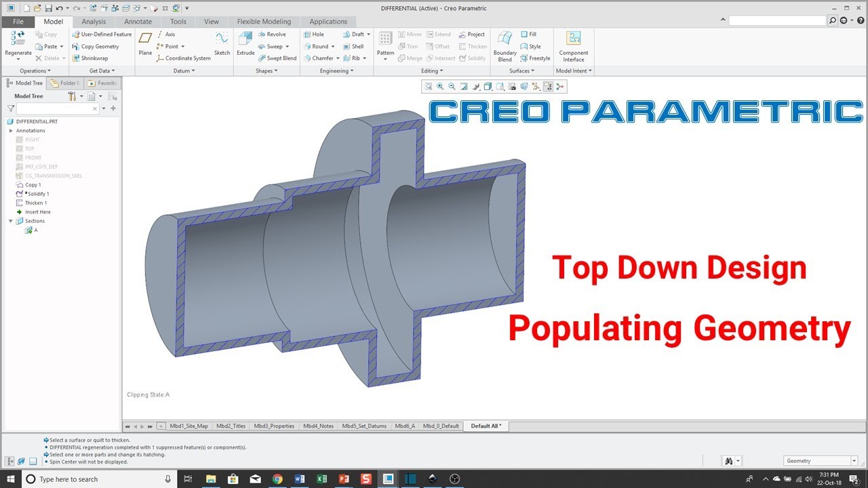Open Excel from the taskbar

coord(321,479)
